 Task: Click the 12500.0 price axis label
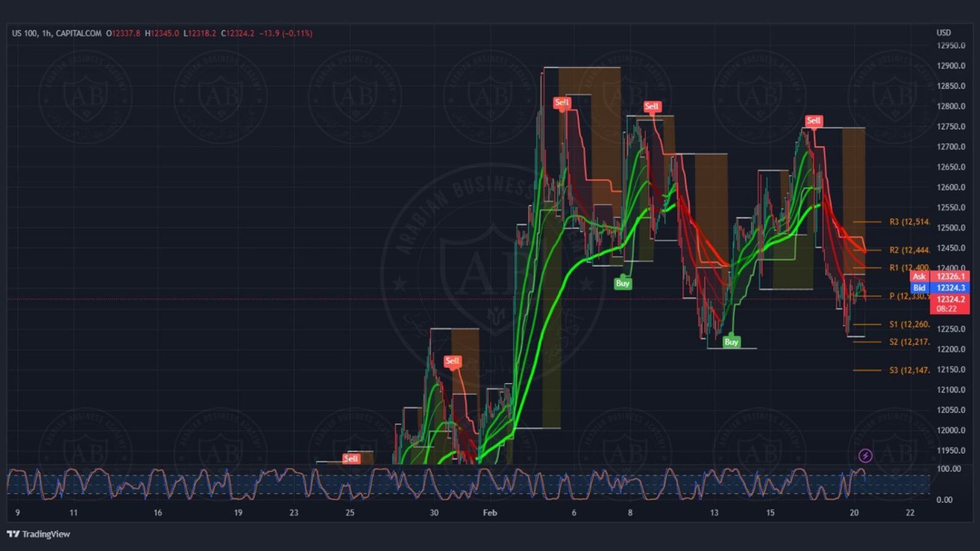(x=951, y=228)
